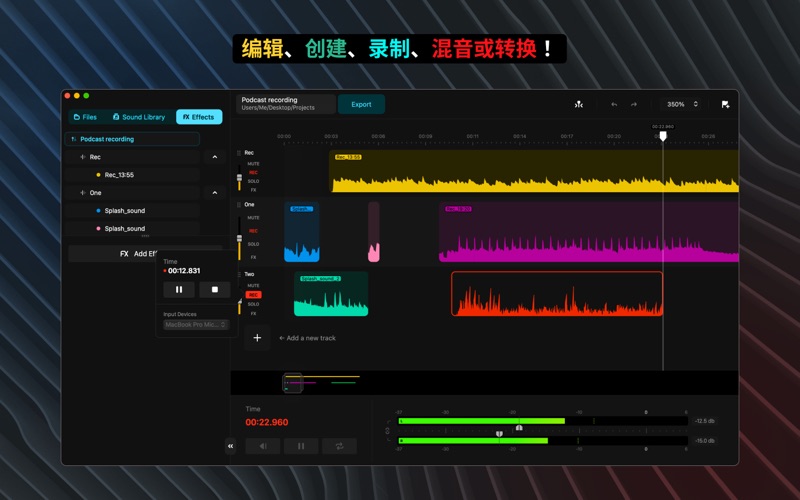
Task: Collapse the Rec group in sidebar
Action: 214,157
